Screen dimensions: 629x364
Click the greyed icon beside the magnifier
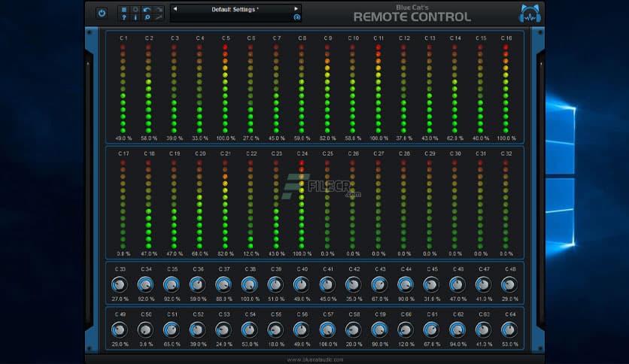(x=159, y=17)
